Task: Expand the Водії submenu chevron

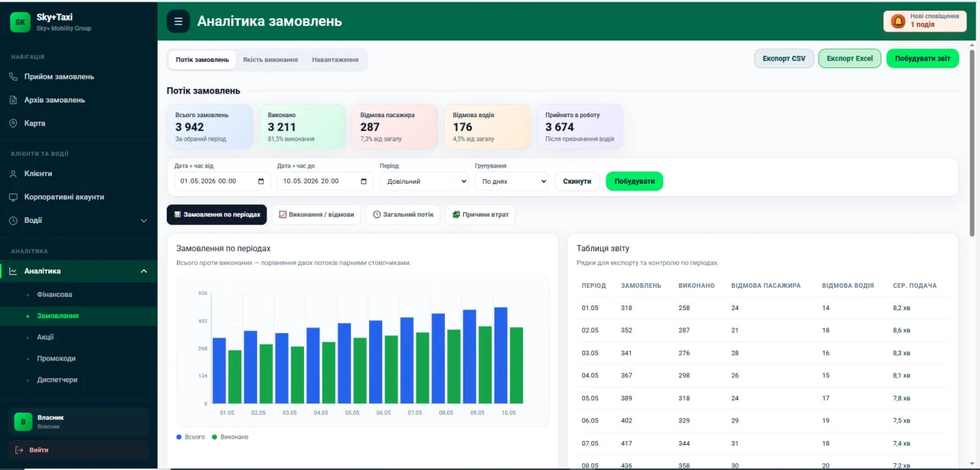Action: (x=144, y=220)
